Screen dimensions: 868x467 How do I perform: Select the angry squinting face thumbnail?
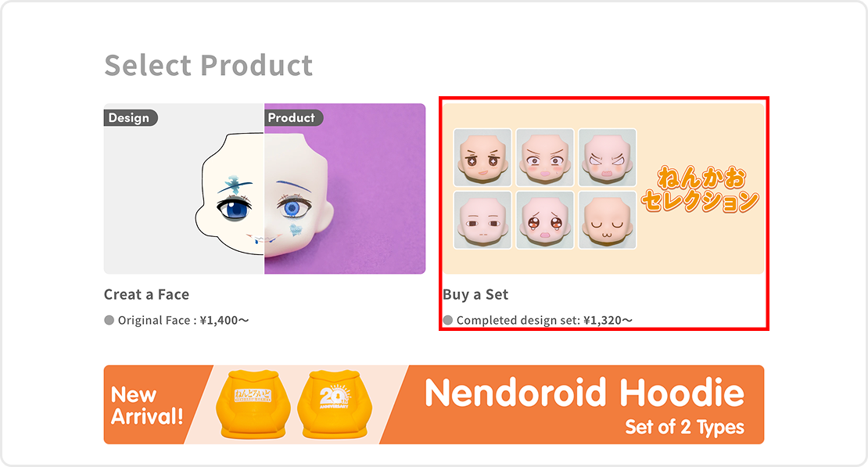click(608, 157)
